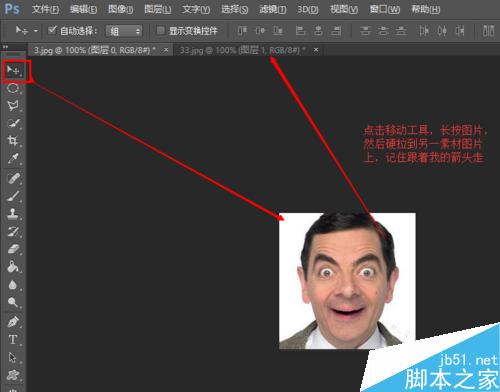Click Distribute Horizontal Centers icon

pos(442,31)
